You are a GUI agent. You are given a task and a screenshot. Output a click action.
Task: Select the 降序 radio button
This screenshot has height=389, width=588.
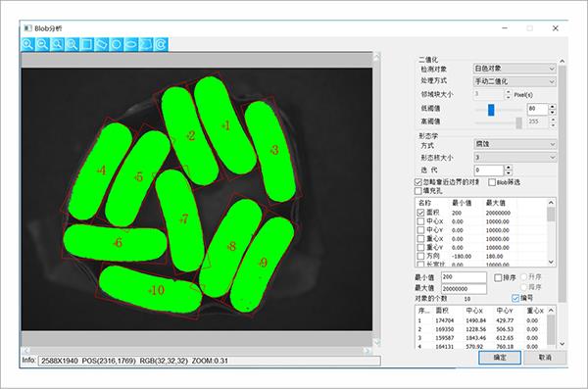tap(524, 287)
